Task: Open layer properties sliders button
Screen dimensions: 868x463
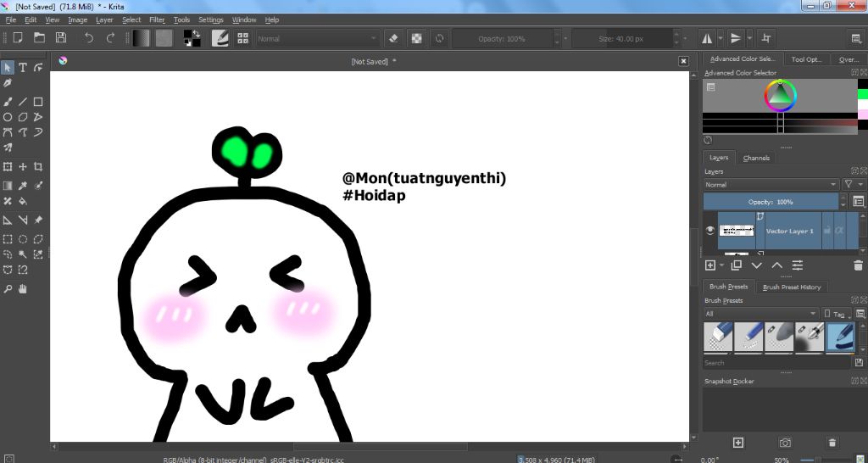Action: [797, 265]
